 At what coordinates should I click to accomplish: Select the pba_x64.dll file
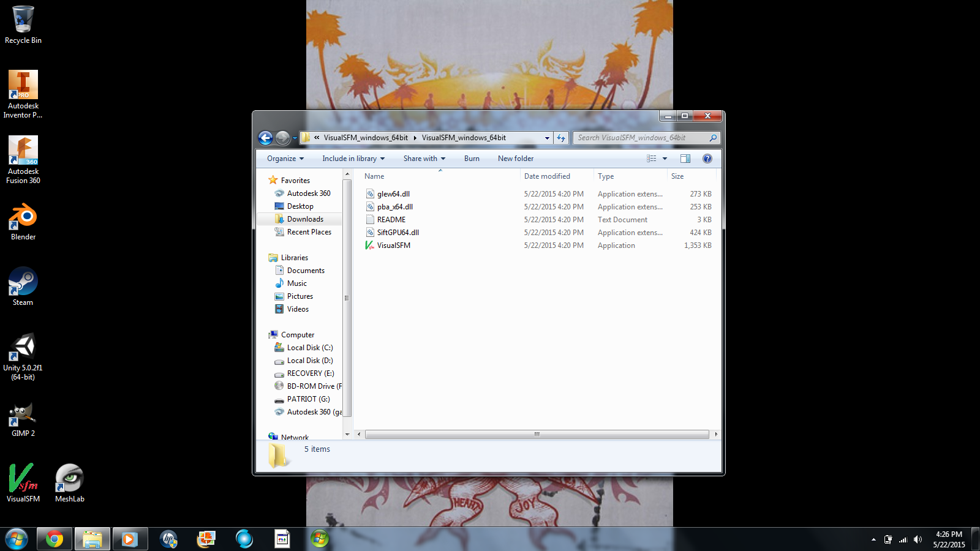395,207
